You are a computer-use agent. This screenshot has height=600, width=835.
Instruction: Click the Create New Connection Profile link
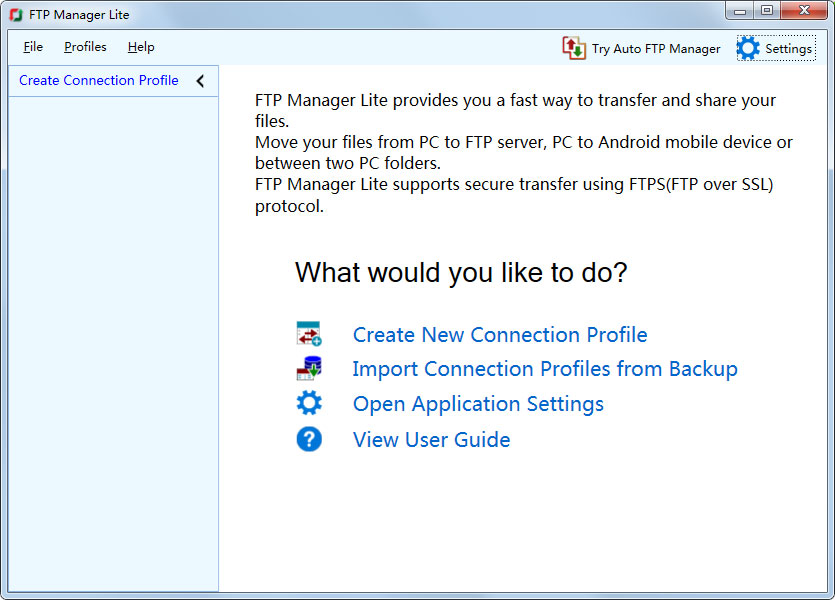(500, 335)
